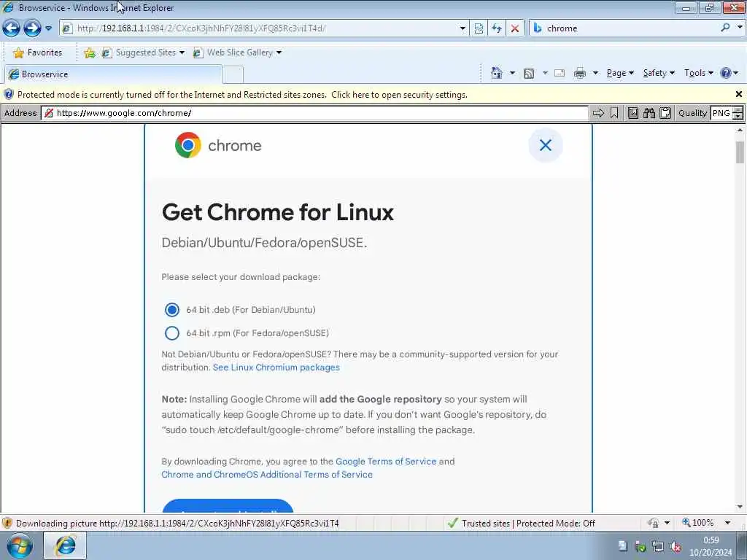
Task: Click the binoculars find icon
Action: pos(649,113)
